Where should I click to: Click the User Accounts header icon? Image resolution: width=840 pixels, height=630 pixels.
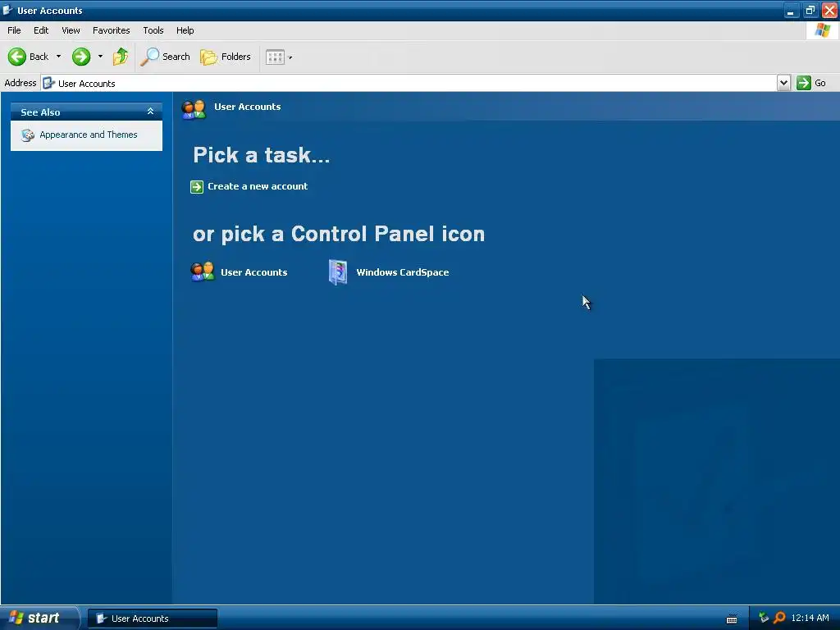click(x=194, y=109)
